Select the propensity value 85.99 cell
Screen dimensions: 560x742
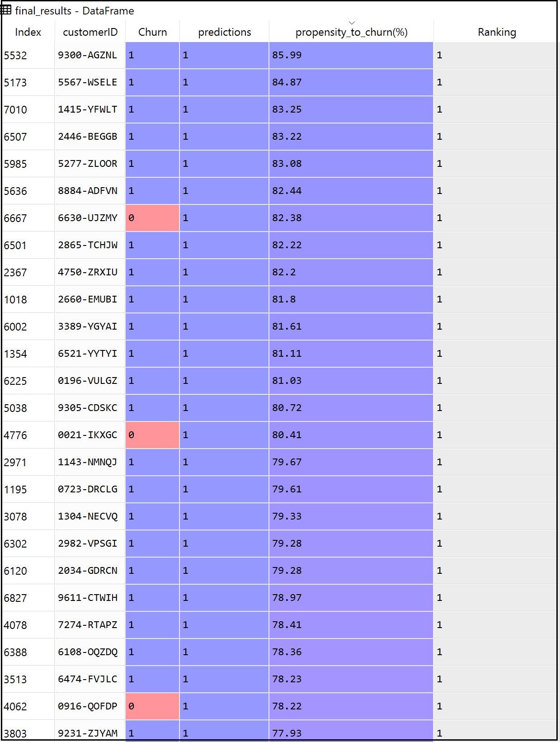click(x=351, y=55)
